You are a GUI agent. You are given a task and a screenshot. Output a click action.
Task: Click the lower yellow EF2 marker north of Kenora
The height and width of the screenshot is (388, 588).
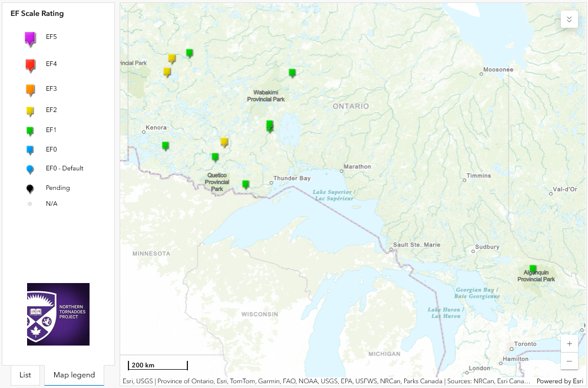pyautogui.click(x=167, y=71)
